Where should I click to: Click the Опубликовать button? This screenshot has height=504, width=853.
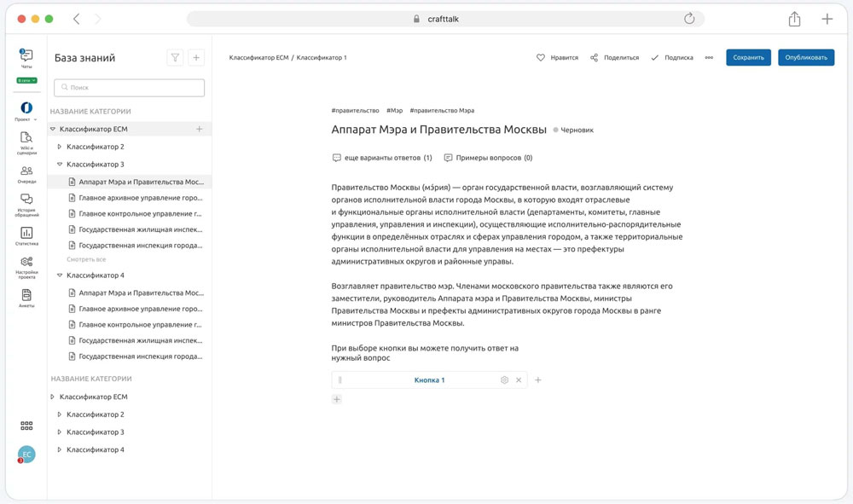click(806, 58)
